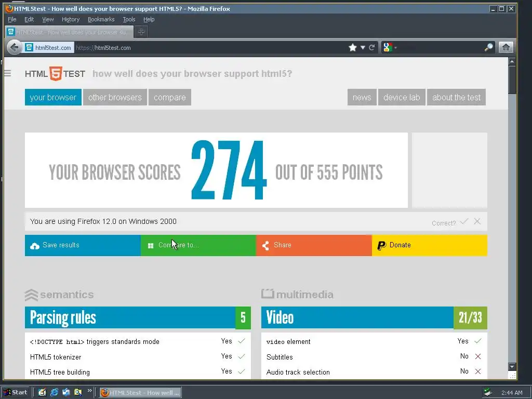This screenshot has width=532, height=399.
Task: Go to the home page with the house icon
Action: click(x=506, y=47)
